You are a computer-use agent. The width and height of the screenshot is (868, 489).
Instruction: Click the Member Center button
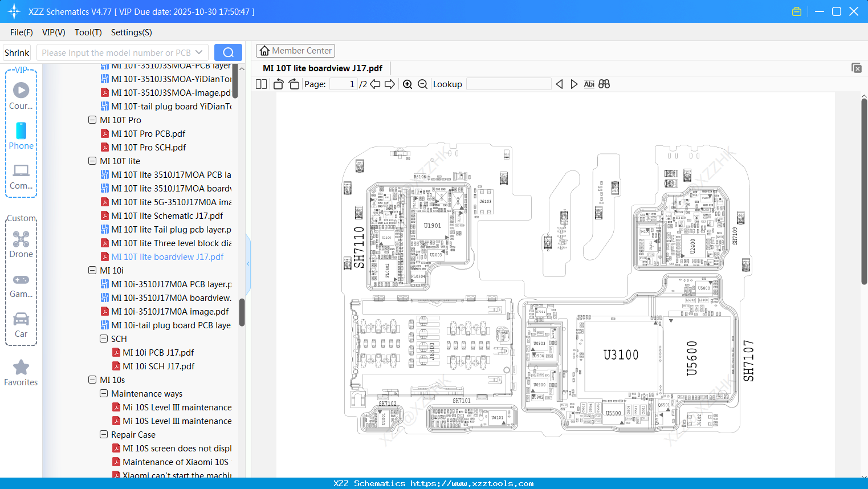pyautogui.click(x=295, y=51)
